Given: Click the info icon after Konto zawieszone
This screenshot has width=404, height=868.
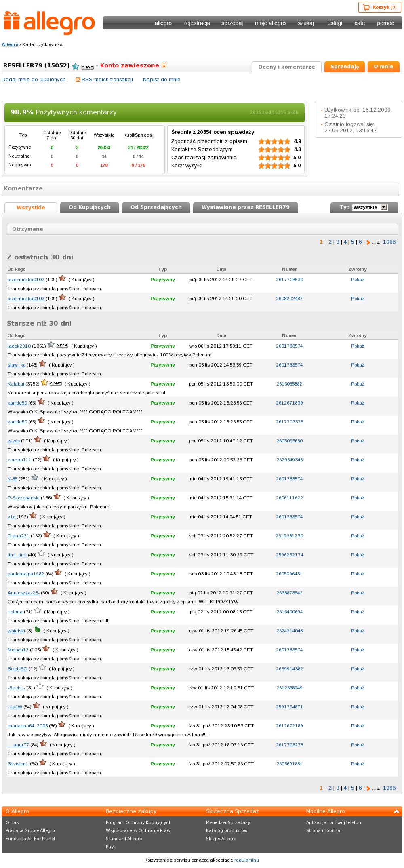Looking at the screenshot, I should point(164,65).
